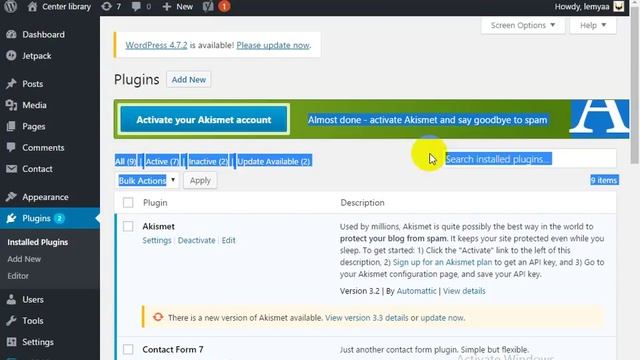Click Contact envelope icon in sidebar

point(11,169)
